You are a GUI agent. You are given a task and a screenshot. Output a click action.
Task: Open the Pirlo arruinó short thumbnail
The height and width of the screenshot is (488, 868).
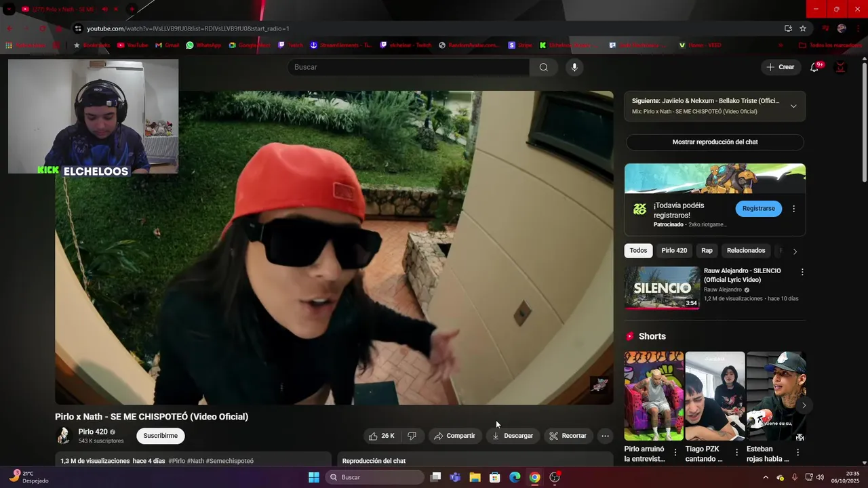pyautogui.click(x=654, y=396)
